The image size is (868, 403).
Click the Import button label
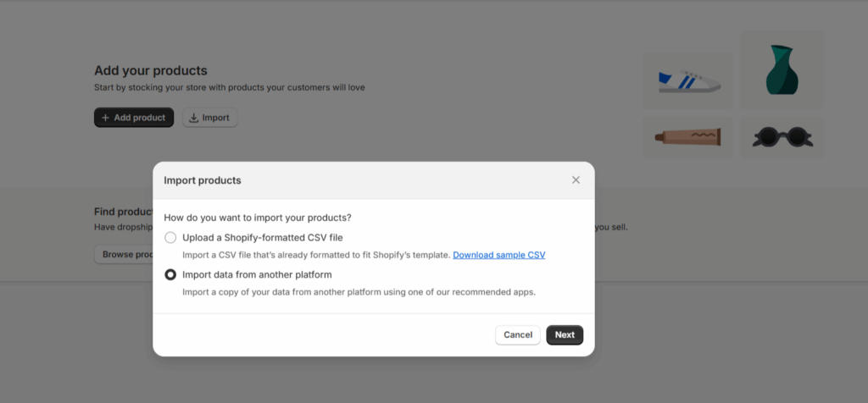pyautogui.click(x=215, y=118)
